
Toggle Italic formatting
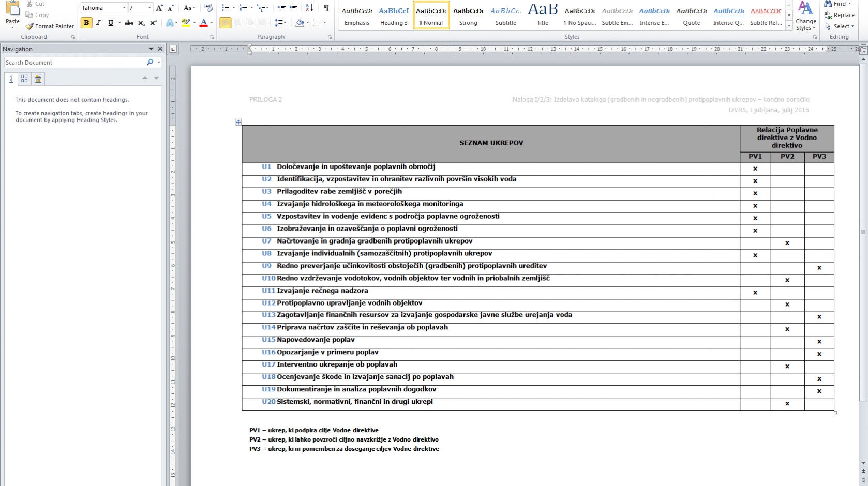click(98, 23)
